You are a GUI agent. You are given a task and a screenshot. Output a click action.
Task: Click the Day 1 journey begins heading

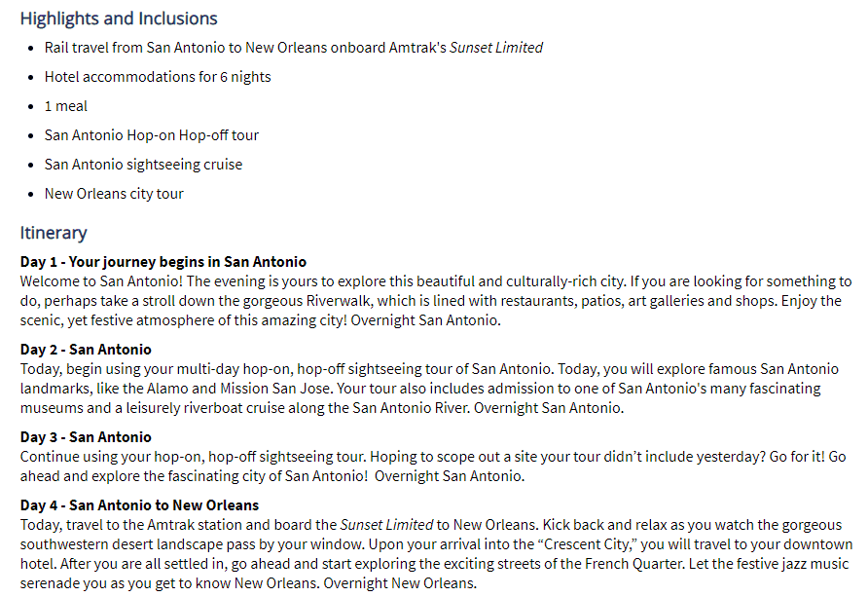[163, 262]
